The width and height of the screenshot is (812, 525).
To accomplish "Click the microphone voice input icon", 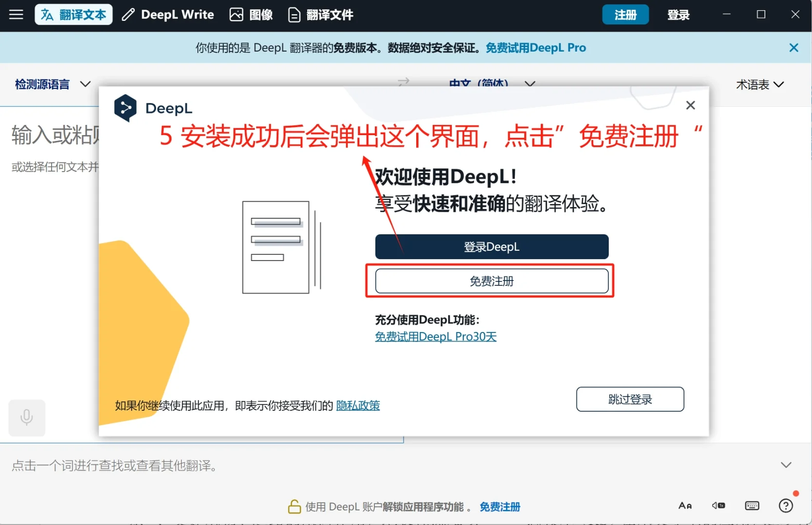I will 27,418.
